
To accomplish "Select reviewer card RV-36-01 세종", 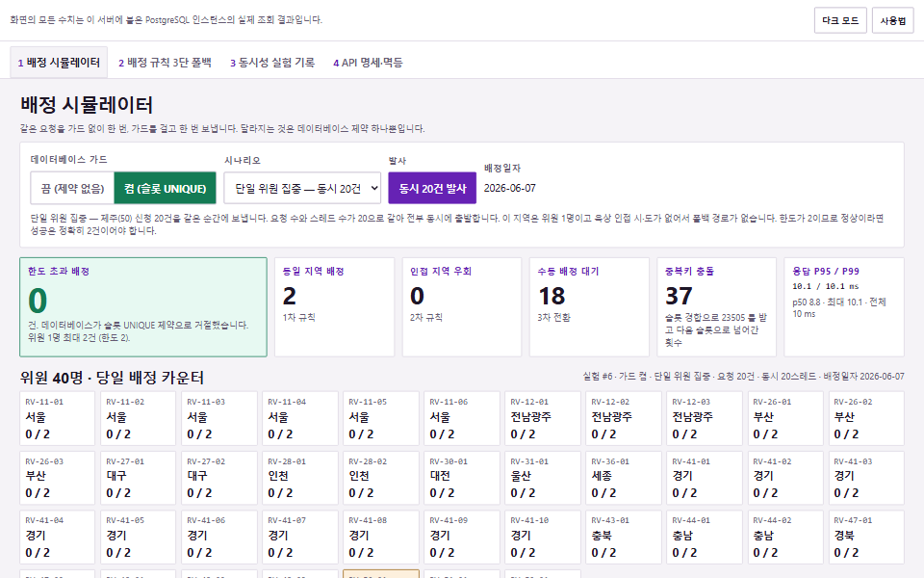I will (624, 478).
